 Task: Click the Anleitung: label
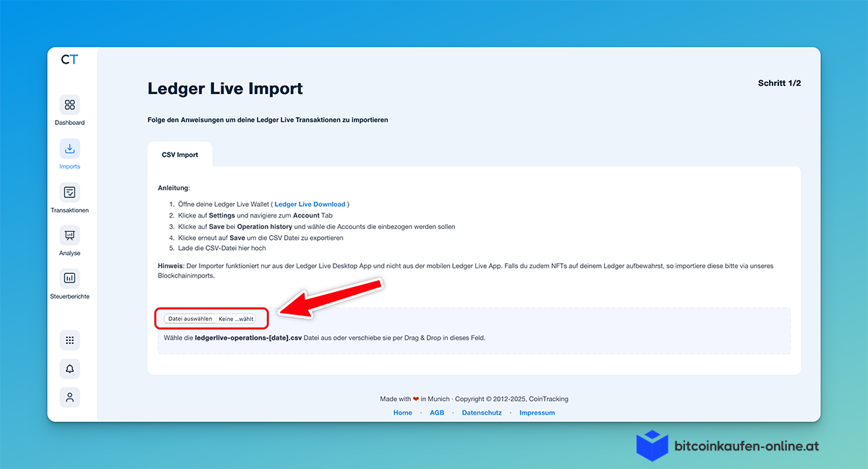click(174, 188)
